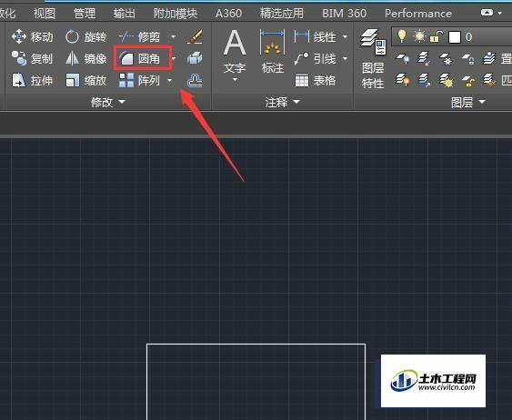Toggle layer on/off lightbulb icon
Viewport: 512px width, 420px height.
coord(402,36)
